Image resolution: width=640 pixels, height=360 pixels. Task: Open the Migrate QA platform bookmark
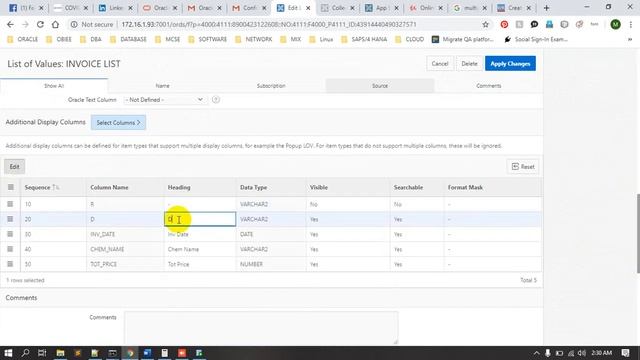point(462,39)
